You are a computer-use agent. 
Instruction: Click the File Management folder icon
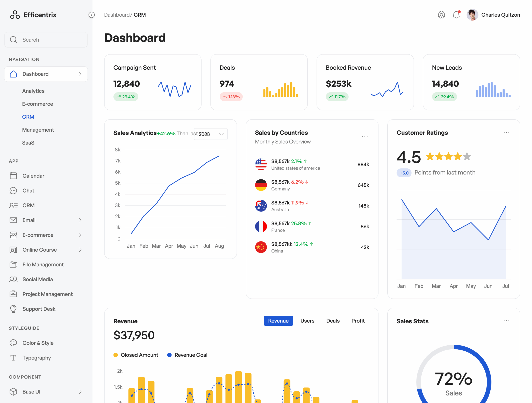coord(13,265)
